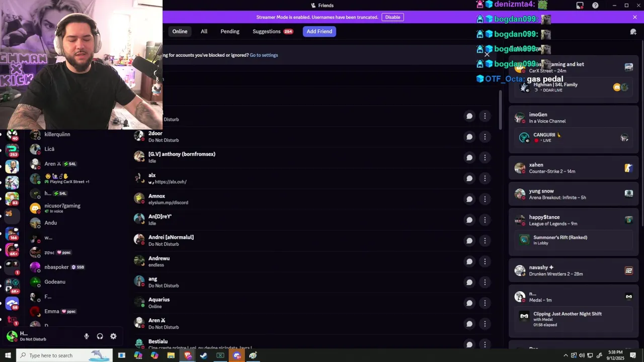Open Steam from the taskbar

[x=204, y=355]
